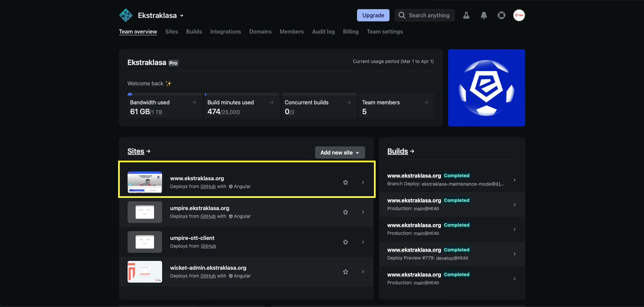Favorite the umpire.ekstraklasa.org site star
The image size is (644, 307).
[x=346, y=212]
